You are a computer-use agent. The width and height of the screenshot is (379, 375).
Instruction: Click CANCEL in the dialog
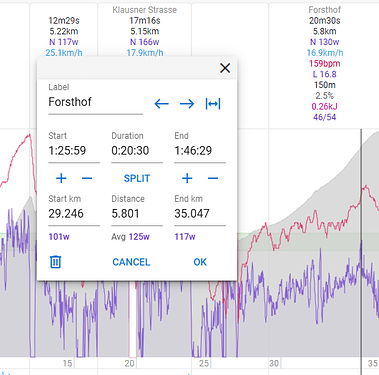131,262
